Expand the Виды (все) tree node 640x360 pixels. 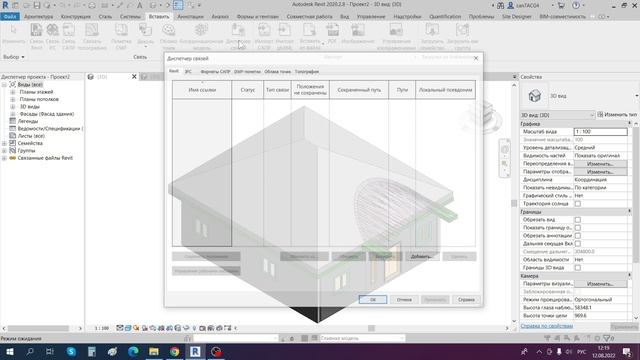4,84
